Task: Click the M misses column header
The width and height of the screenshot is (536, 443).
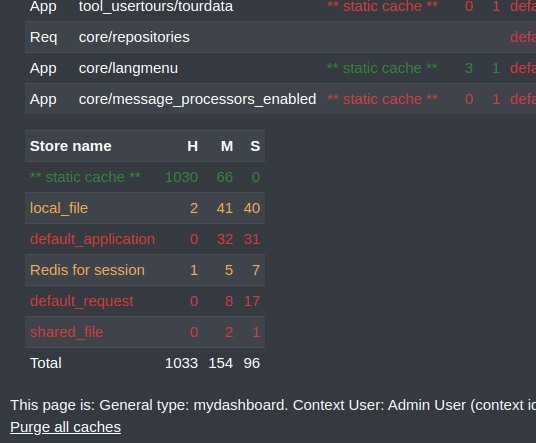Action: coord(227,146)
